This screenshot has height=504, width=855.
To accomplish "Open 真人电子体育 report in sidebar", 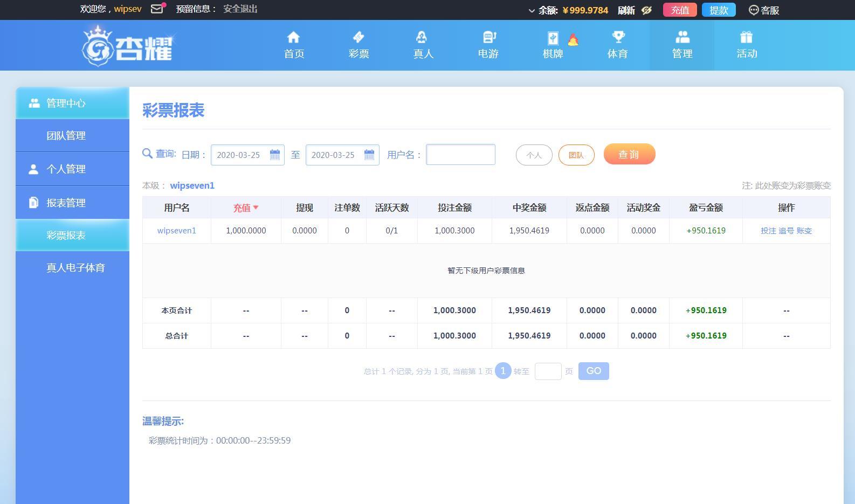I will coord(75,268).
